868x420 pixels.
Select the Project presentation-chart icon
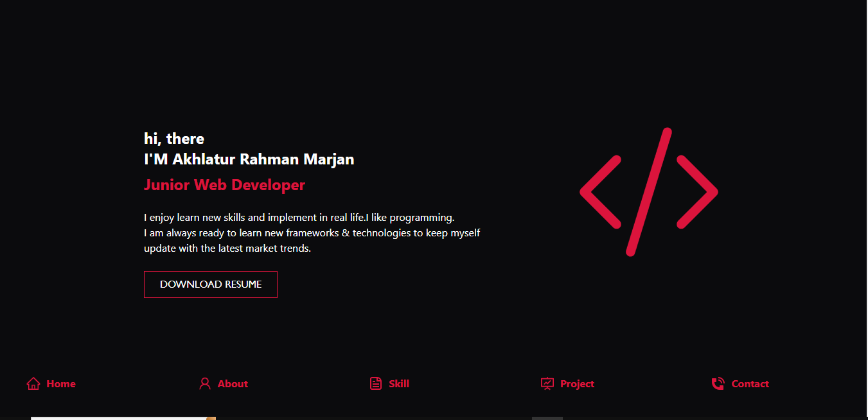(x=547, y=383)
